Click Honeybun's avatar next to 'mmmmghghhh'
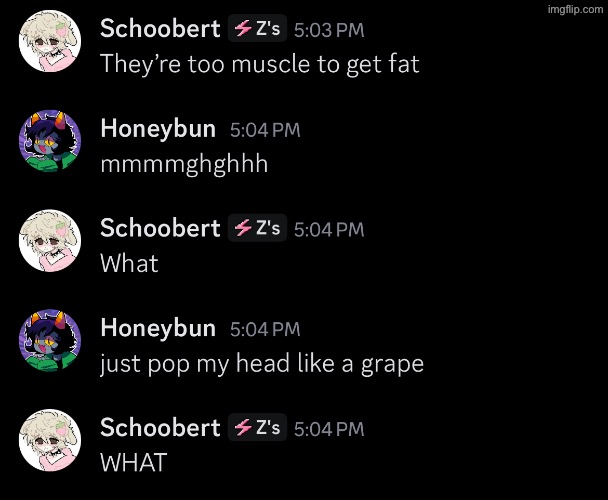Screen dimensions: 608x500 click(50, 141)
